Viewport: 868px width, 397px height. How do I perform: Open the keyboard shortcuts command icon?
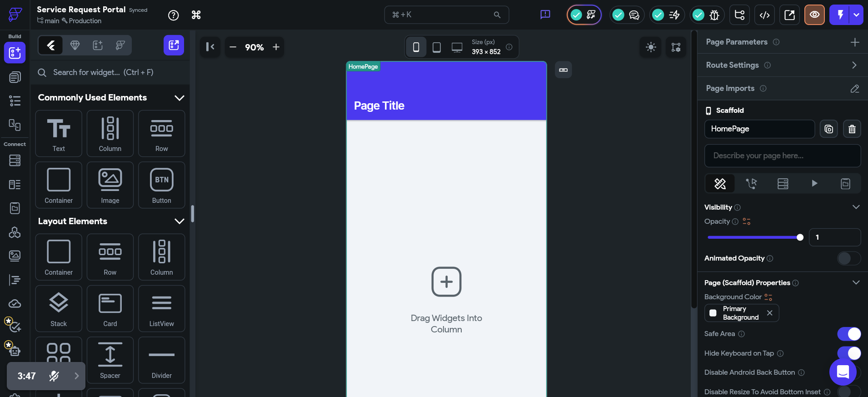196,15
